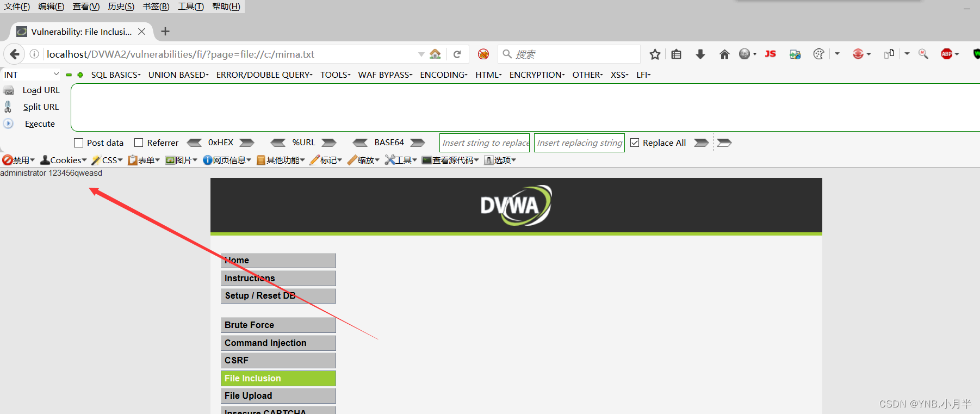Screen dimensions: 980x414
Task: Open the INT type dropdown
Action: point(31,75)
